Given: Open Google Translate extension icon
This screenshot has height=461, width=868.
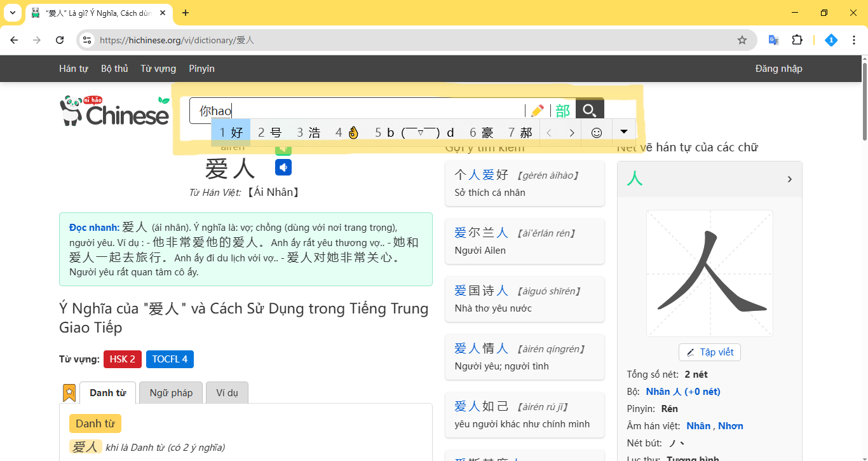Looking at the screenshot, I should click(x=774, y=40).
